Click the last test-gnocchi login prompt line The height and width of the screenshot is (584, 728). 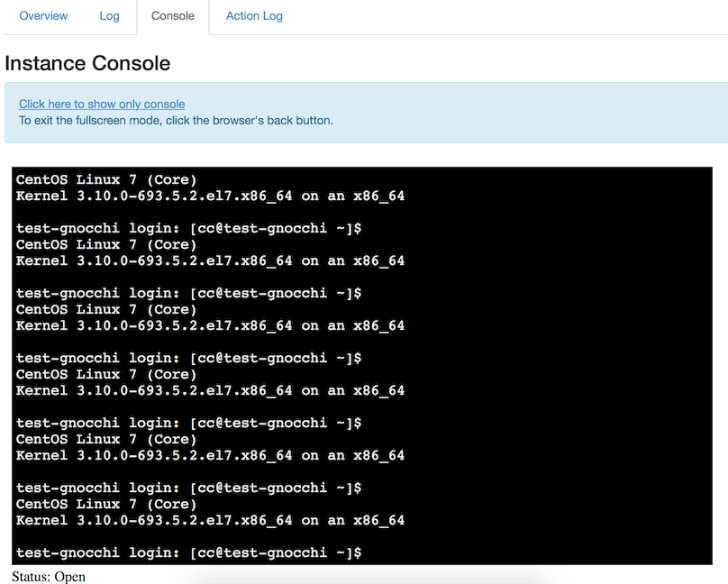coord(188,552)
